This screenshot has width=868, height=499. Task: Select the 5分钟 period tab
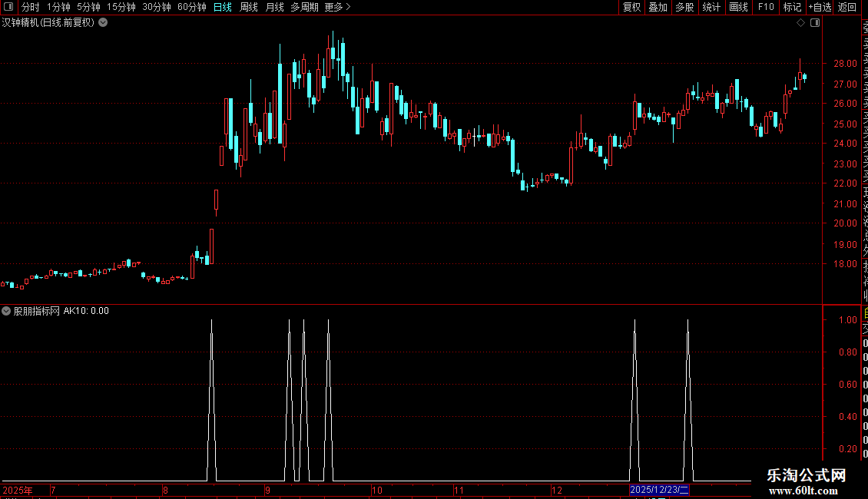click(x=88, y=7)
